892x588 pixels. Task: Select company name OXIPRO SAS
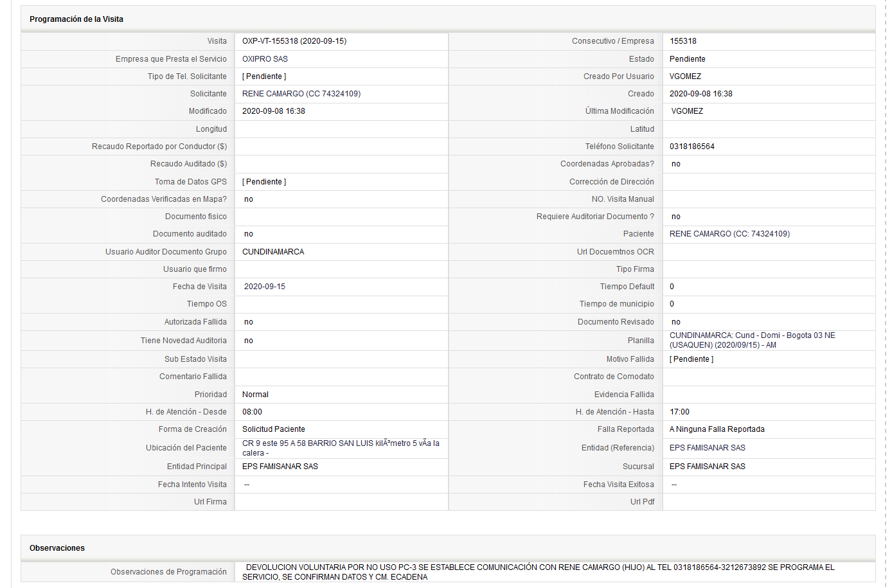pos(265,59)
